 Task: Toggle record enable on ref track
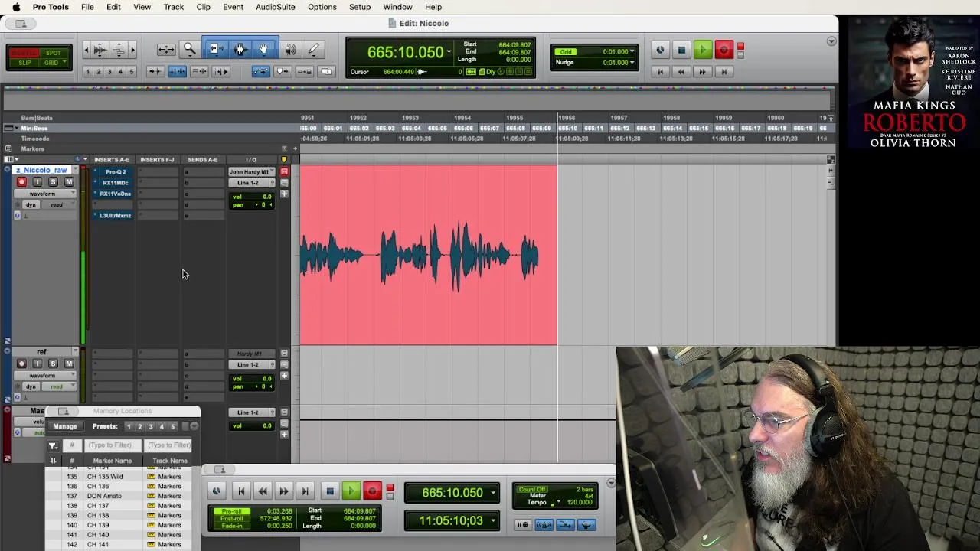tap(21, 364)
